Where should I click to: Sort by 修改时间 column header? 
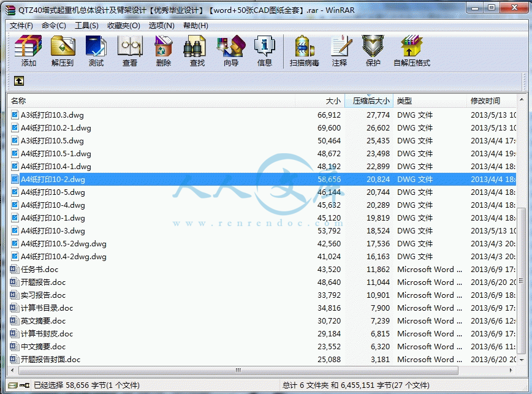pyautogui.click(x=492, y=100)
